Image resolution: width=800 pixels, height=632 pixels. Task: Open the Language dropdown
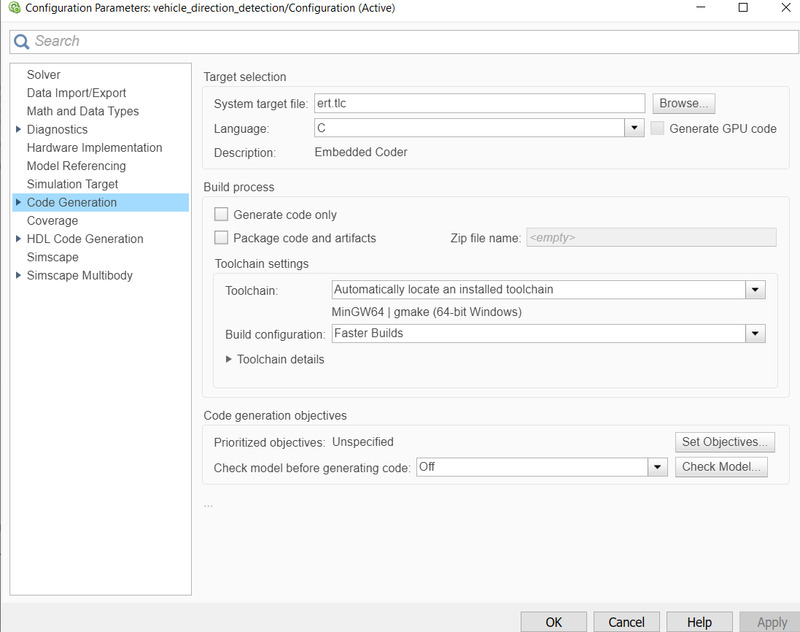pyautogui.click(x=634, y=128)
